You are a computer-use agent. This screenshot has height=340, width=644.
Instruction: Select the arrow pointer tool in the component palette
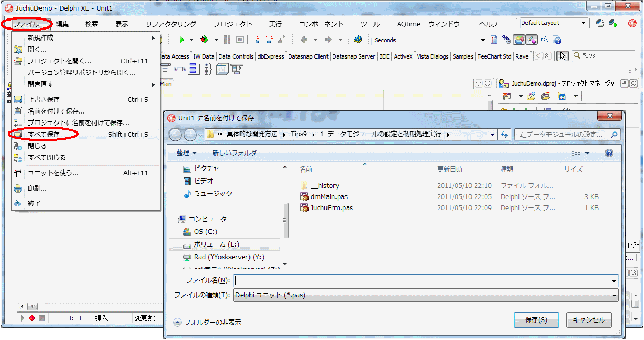coord(563,56)
